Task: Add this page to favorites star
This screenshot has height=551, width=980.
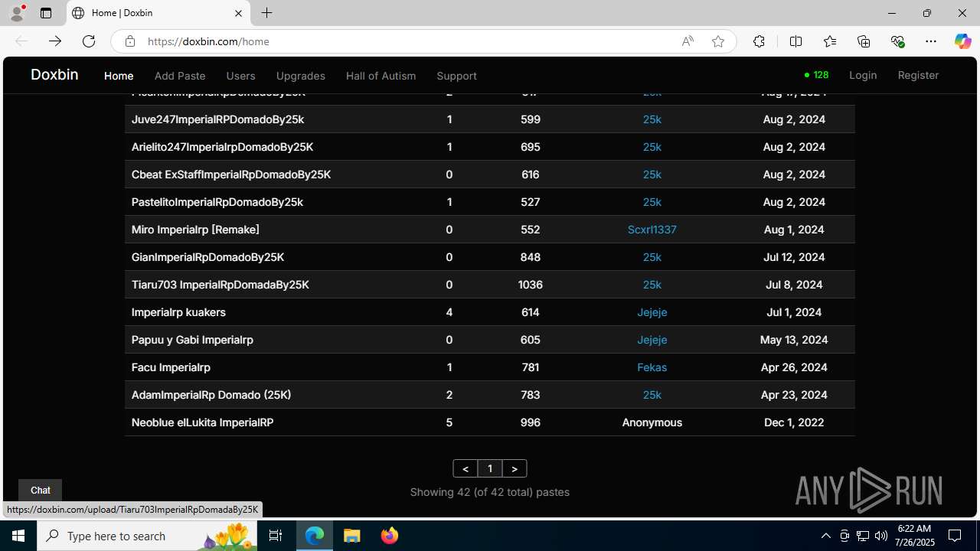Action: [x=718, y=41]
